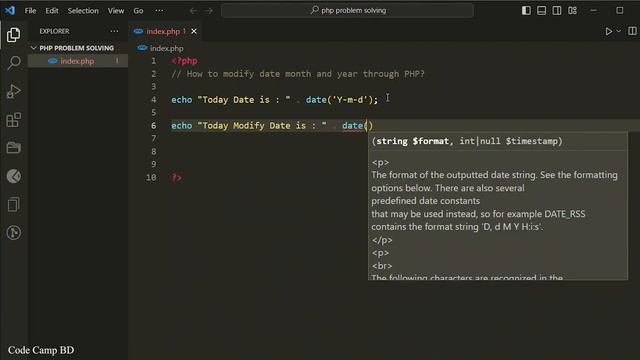
Task: Click the DATE_RSS documentation line in popup
Action: pyautogui.click(x=478, y=214)
